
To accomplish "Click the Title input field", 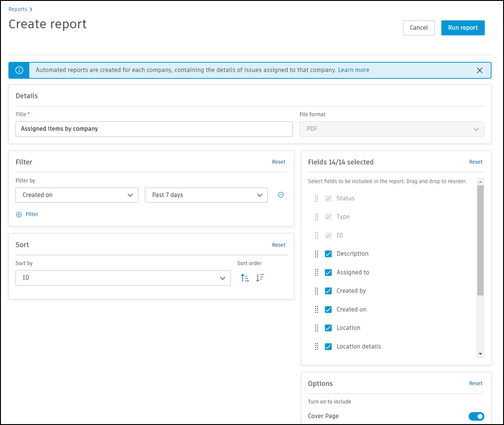I will pos(154,129).
